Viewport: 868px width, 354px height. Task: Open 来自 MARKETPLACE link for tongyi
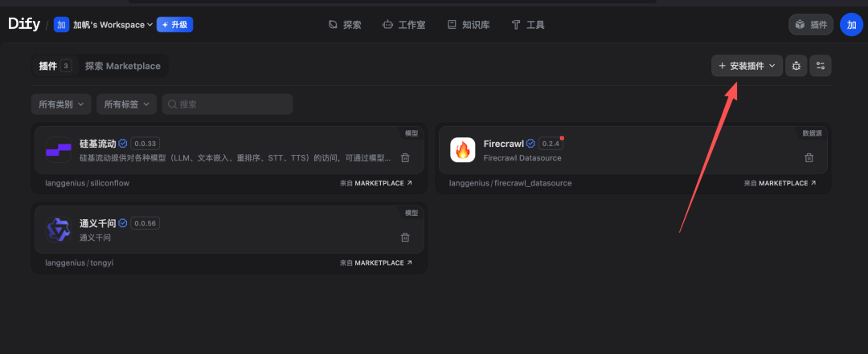click(x=376, y=262)
